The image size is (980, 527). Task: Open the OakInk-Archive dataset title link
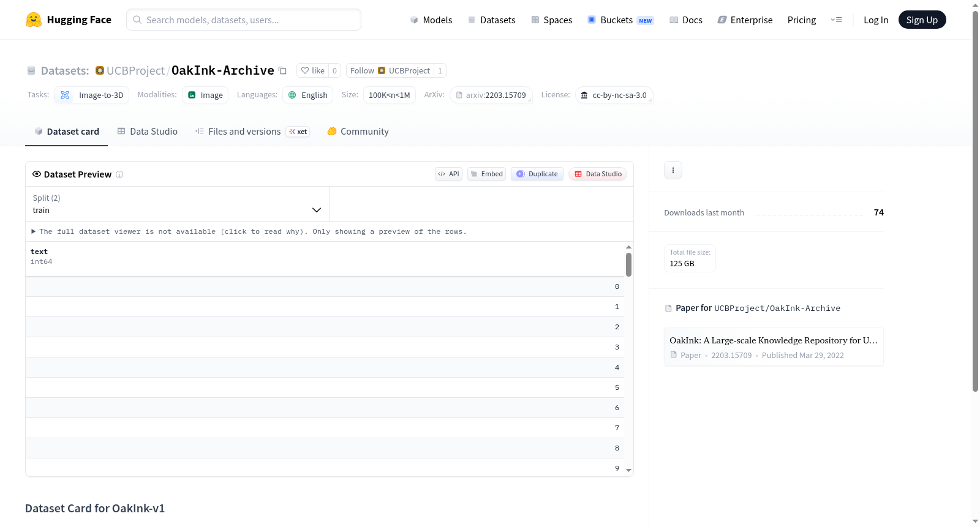pos(223,70)
